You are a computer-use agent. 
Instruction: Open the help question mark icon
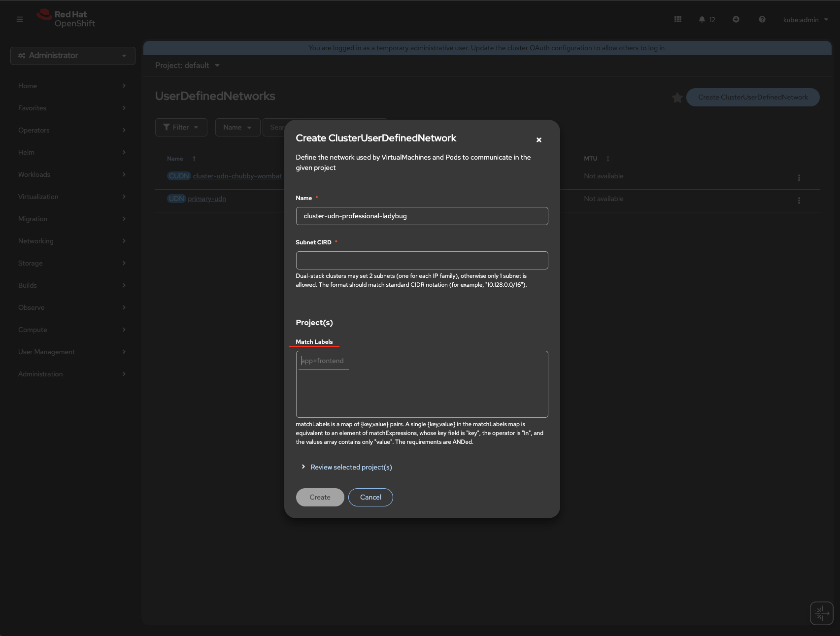point(762,19)
